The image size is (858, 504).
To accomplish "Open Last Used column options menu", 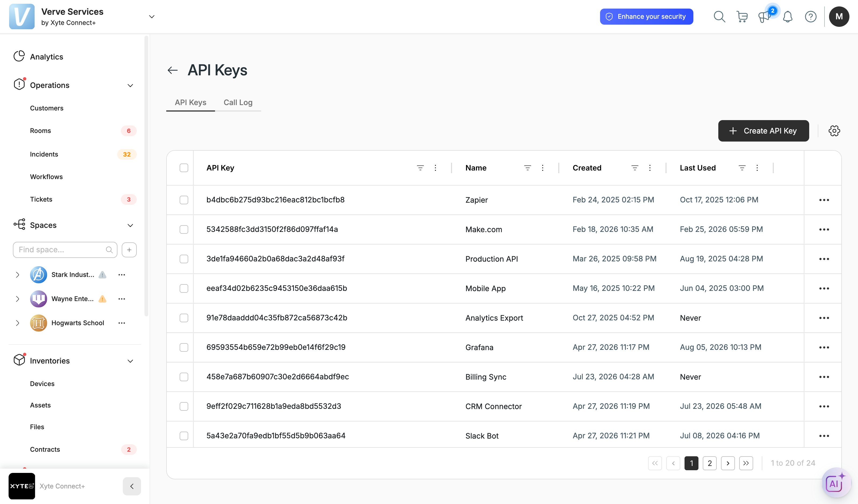I will (x=757, y=168).
